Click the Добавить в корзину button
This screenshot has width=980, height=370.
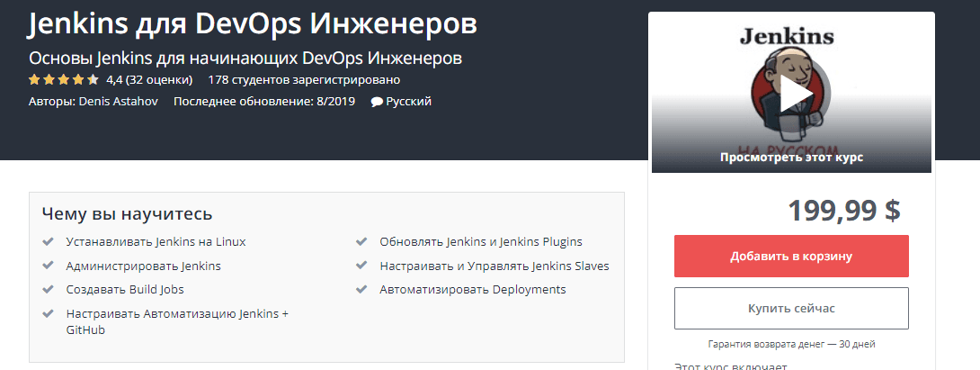click(791, 256)
